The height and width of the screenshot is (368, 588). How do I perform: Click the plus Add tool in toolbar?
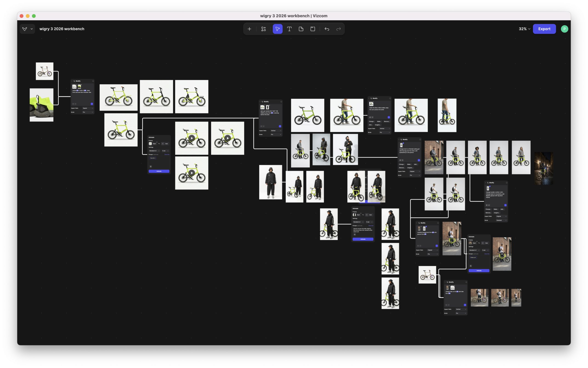249,29
